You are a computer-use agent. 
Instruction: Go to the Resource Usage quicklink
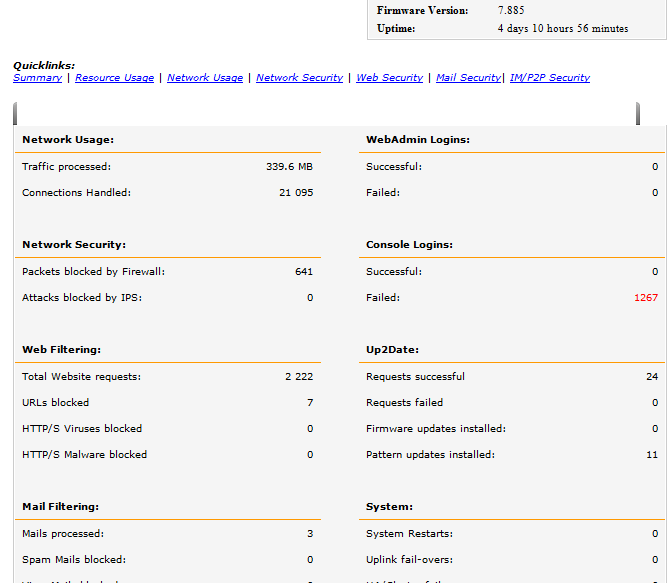coord(114,78)
